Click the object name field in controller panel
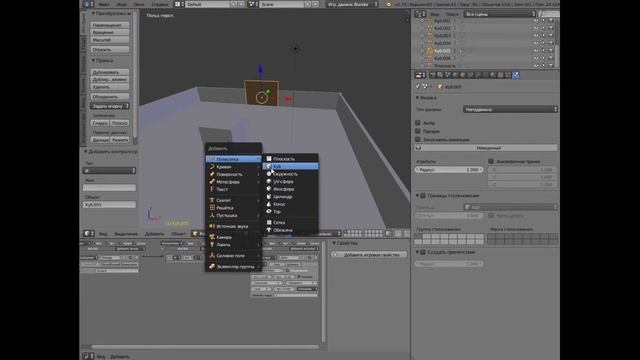Image resolution: width=640 pixels, height=360 pixels. tap(109, 204)
